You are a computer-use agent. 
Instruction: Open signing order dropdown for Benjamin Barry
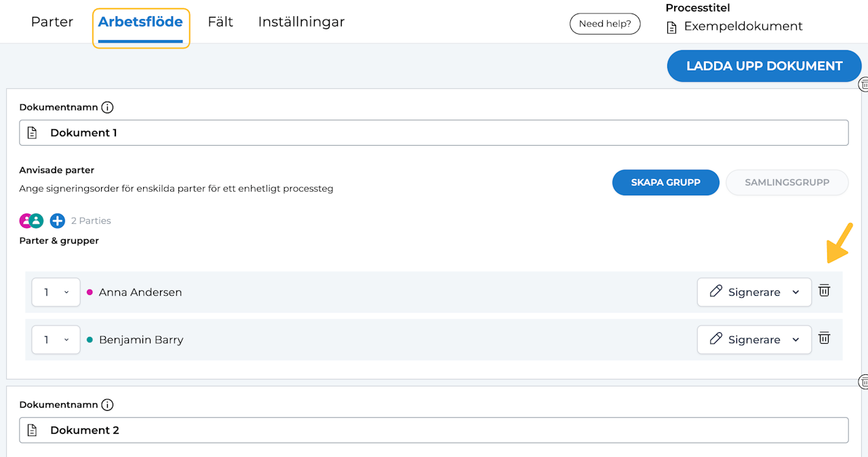point(56,340)
